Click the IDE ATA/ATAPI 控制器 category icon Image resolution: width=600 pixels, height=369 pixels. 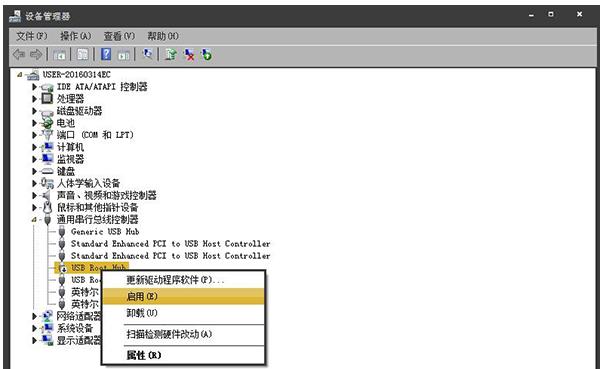[47, 87]
